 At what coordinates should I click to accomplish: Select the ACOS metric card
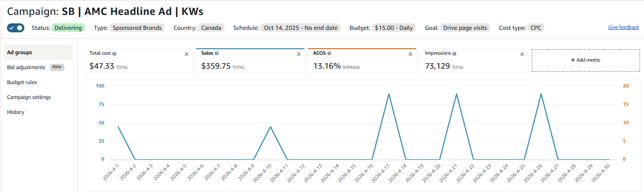[361, 61]
